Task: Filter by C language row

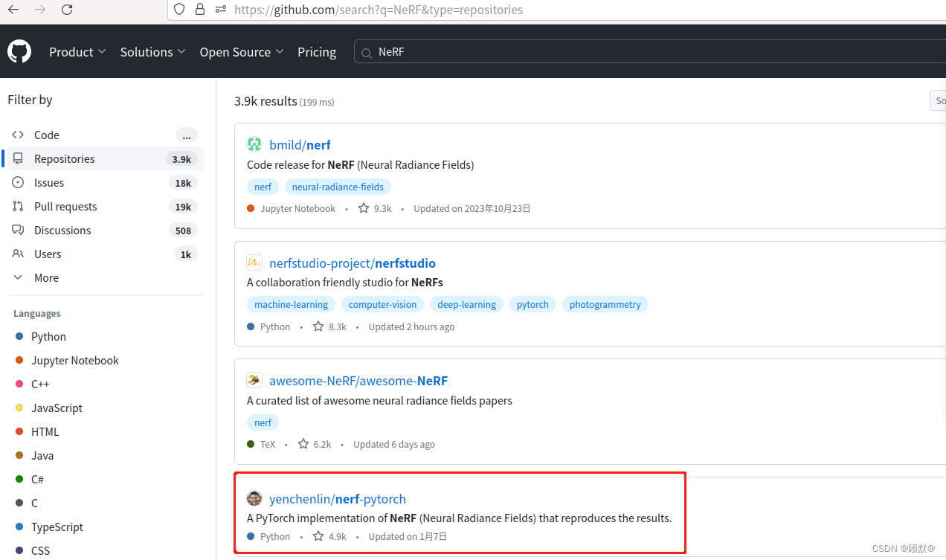Action: [107, 503]
